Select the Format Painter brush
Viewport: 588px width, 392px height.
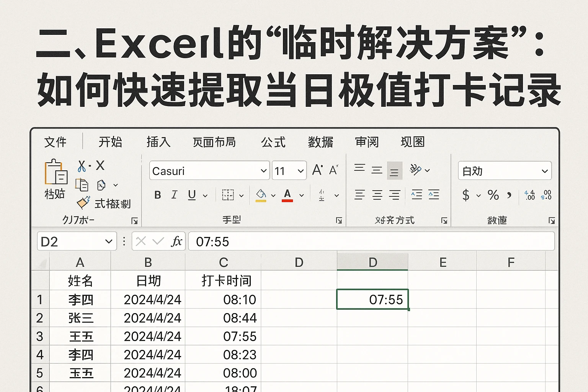pyautogui.click(x=83, y=203)
